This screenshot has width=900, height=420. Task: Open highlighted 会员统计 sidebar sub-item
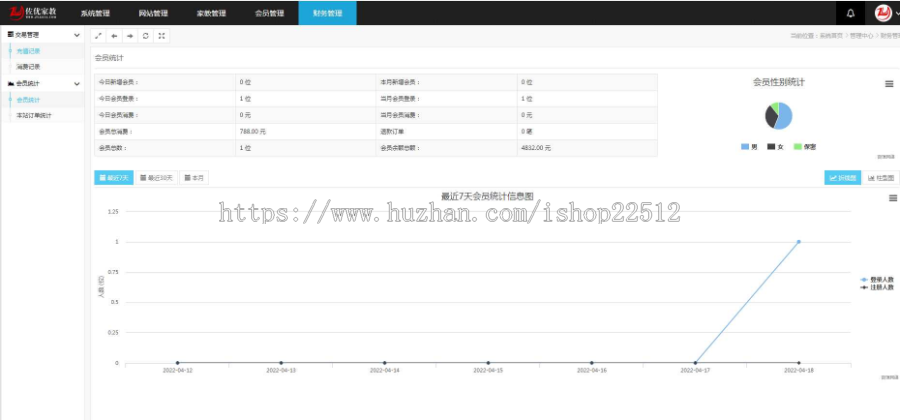(x=28, y=100)
